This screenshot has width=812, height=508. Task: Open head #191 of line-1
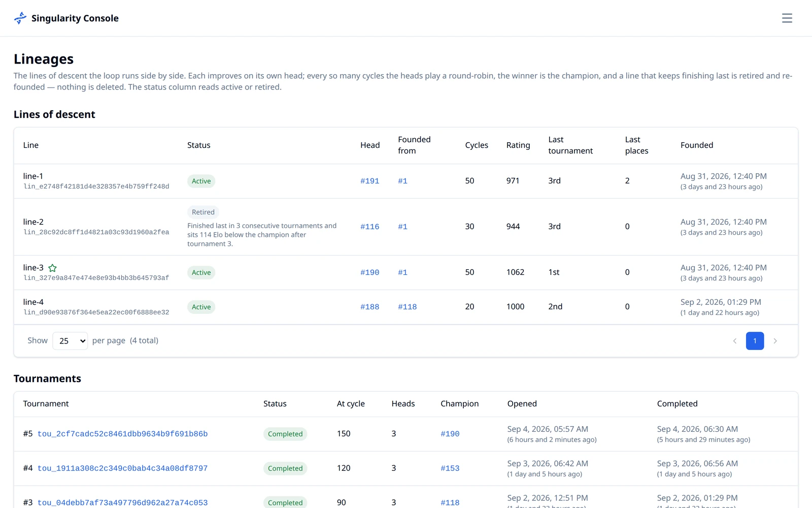369,181
